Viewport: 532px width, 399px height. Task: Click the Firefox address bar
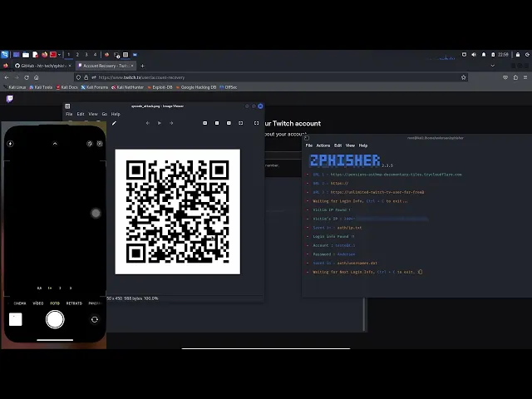click(x=272, y=77)
